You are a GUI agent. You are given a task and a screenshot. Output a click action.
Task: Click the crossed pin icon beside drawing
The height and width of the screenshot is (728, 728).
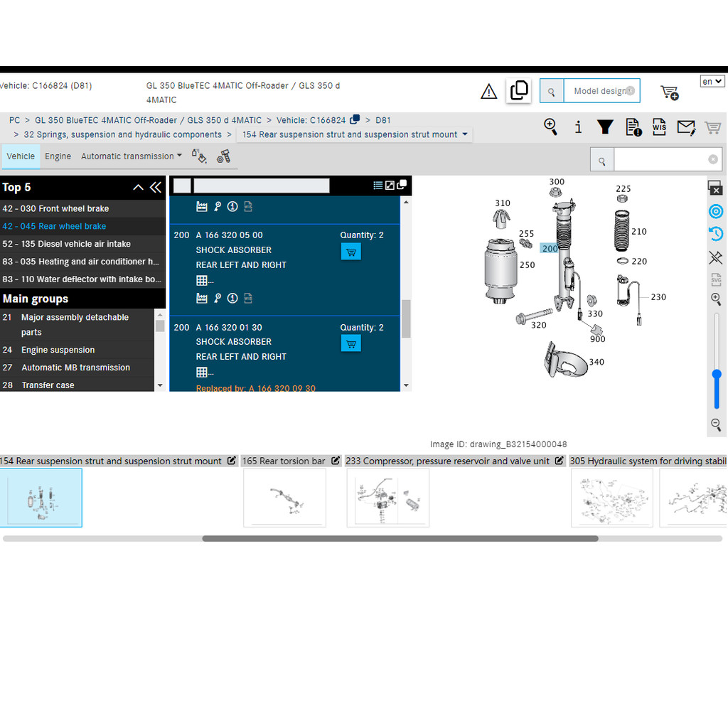tap(716, 257)
